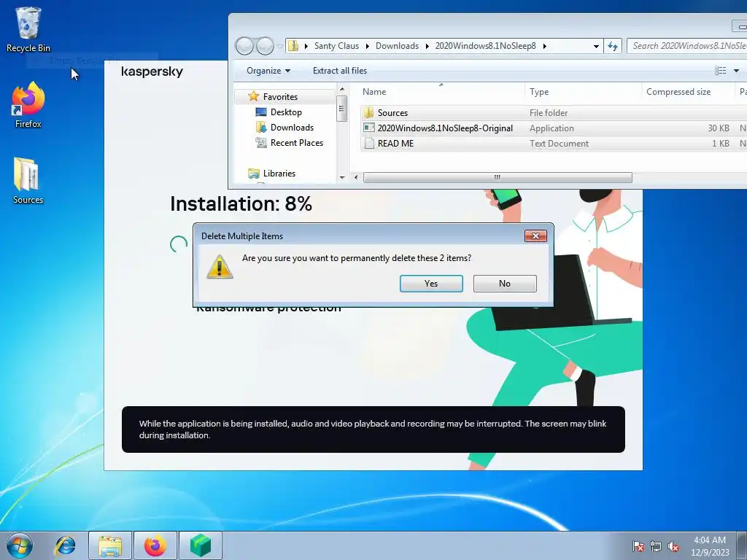Close the Delete Multiple Items dialog
Viewport: 747px width, 560px height.
coord(535,236)
